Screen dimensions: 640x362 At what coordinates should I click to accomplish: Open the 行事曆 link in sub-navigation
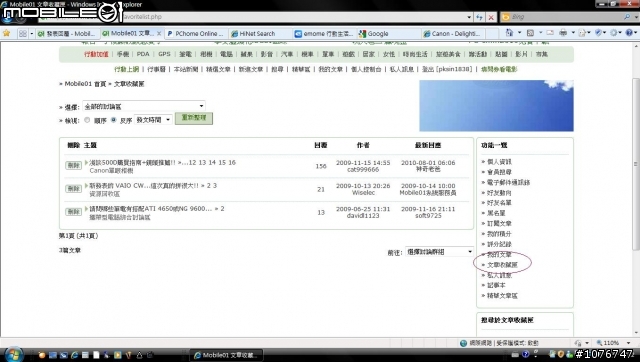click(156, 69)
